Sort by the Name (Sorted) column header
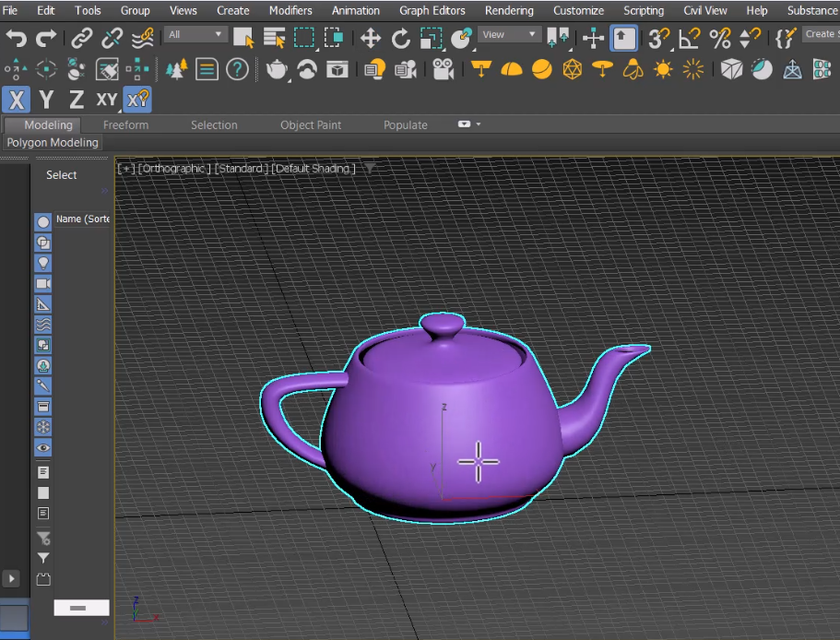The height and width of the screenshot is (640, 840). pyautogui.click(x=82, y=219)
